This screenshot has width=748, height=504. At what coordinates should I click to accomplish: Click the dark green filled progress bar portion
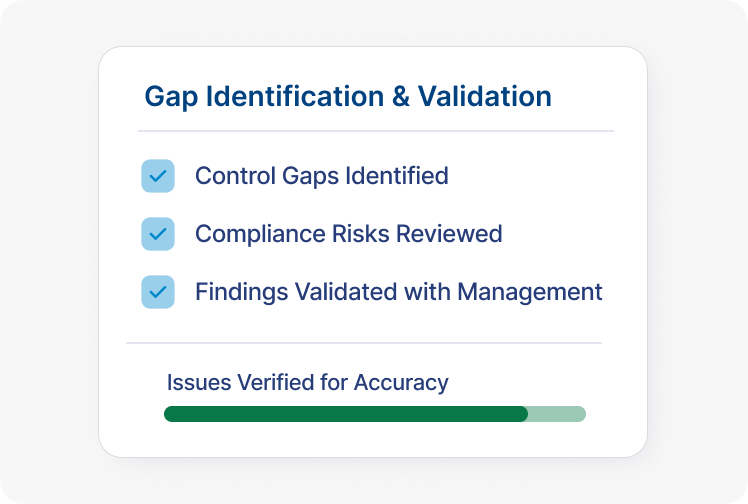[x=345, y=414]
